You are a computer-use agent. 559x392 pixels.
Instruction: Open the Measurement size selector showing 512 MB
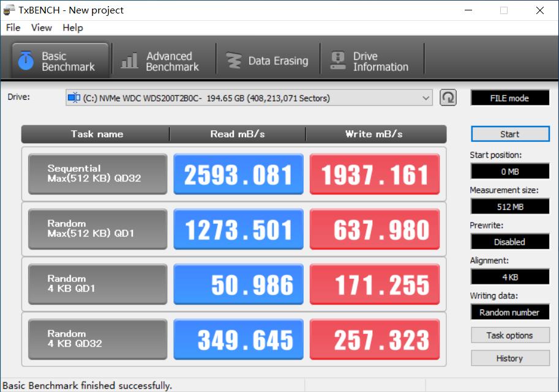tap(509, 206)
